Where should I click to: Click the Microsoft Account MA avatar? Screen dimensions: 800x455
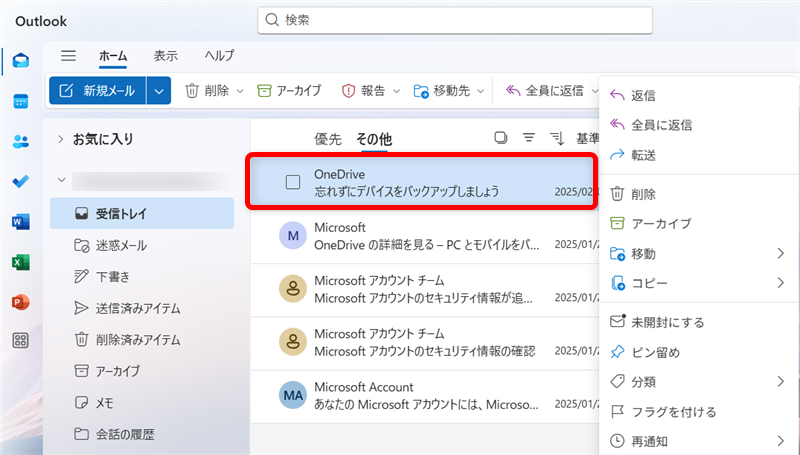tap(293, 395)
